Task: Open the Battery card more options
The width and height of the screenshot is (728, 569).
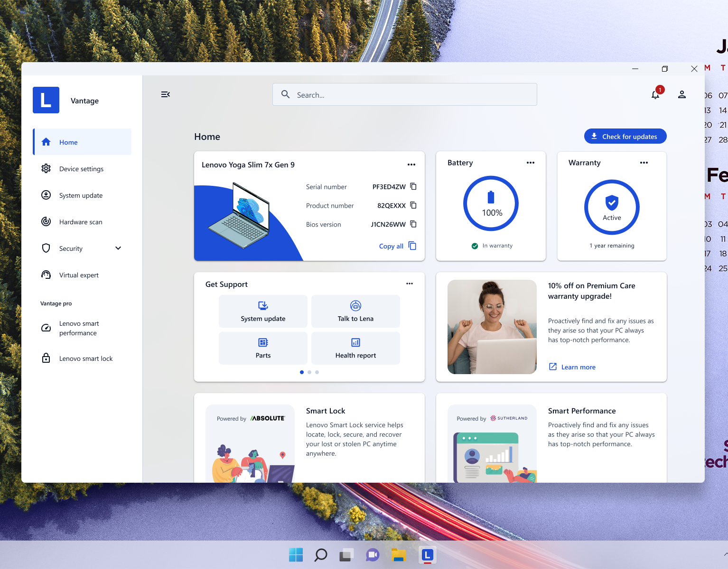Action: point(531,163)
